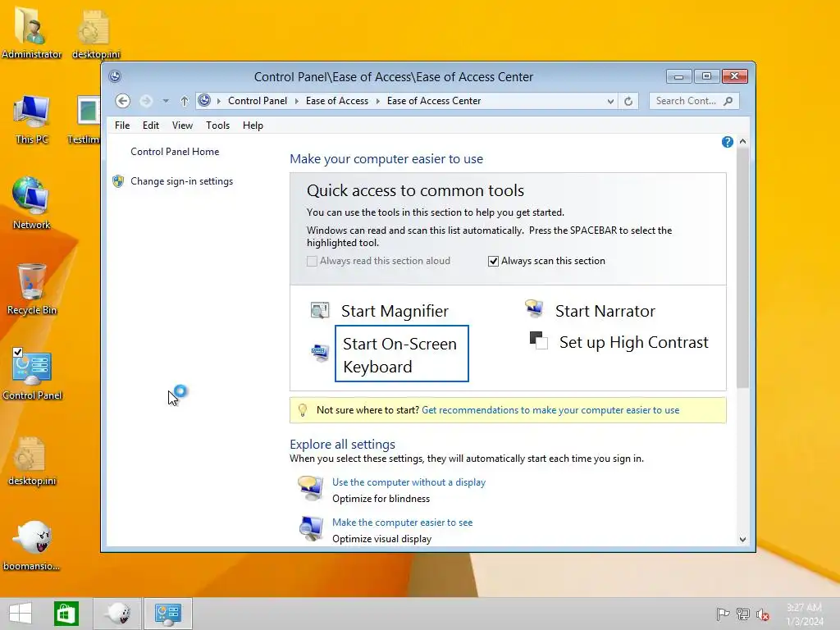Screen dimensions: 840x630
Task: Open the Action Center flag icon
Action: 723,614
